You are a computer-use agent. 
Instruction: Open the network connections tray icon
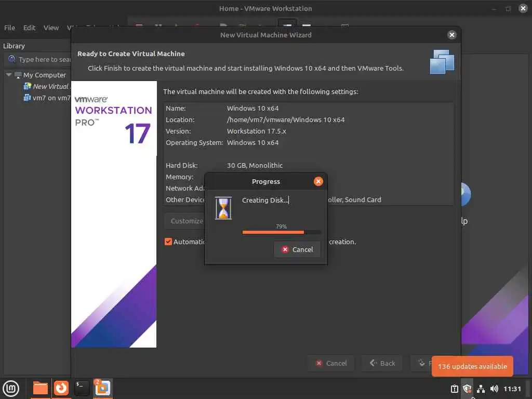point(481,389)
